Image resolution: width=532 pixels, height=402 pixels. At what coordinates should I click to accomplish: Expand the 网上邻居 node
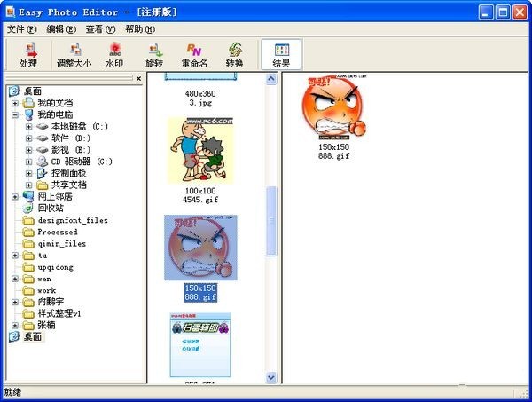15,197
